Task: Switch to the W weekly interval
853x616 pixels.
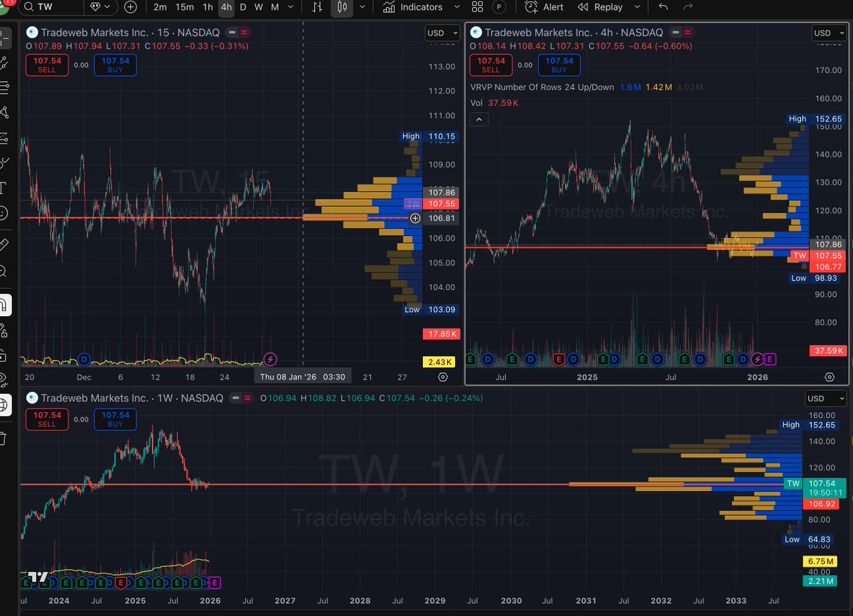Action: tap(259, 7)
